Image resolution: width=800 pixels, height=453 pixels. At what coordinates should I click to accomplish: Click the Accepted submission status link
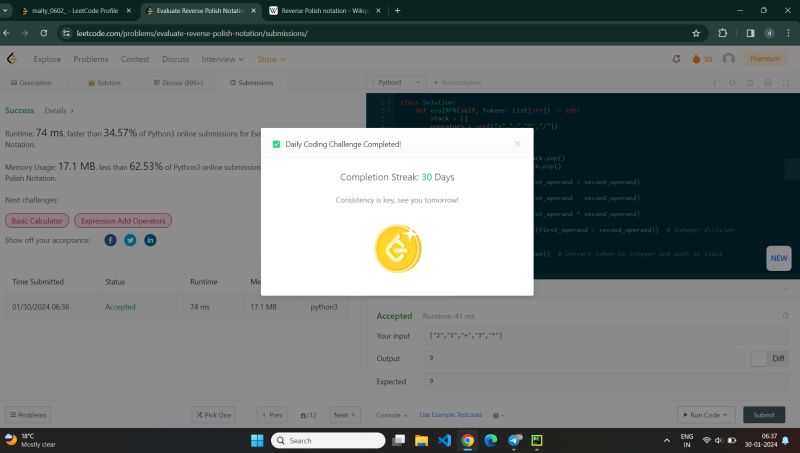tap(120, 307)
